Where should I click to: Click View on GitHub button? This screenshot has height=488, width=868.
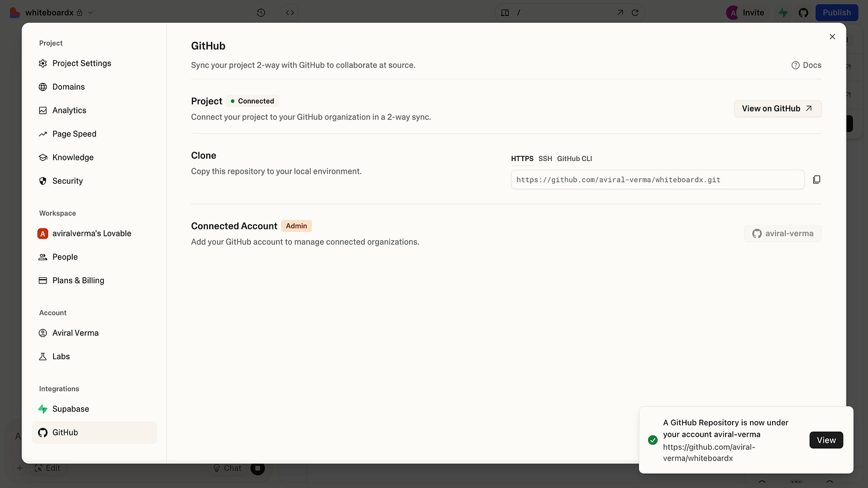pos(777,109)
